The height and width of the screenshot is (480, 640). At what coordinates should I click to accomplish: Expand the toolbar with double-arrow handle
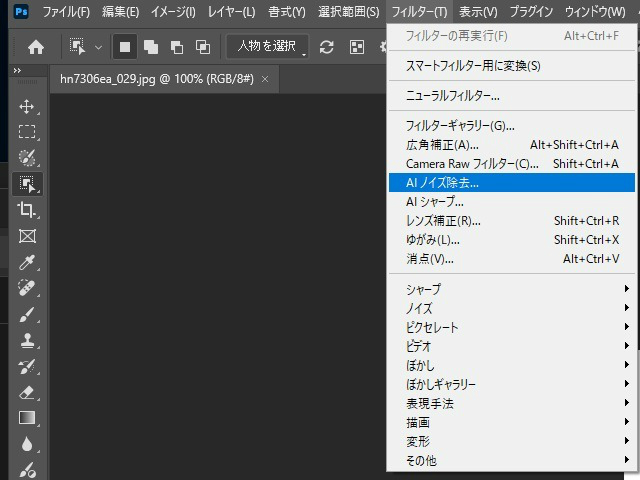(x=17, y=71)
